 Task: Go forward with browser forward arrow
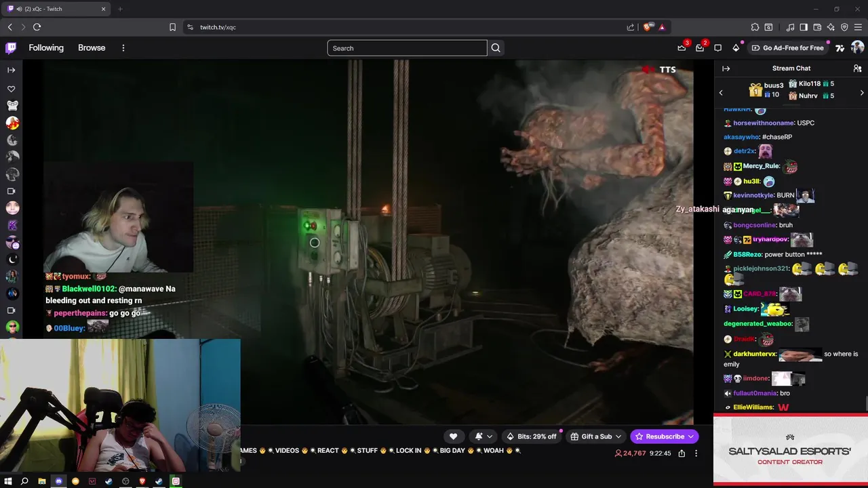[x=23, y=27]
